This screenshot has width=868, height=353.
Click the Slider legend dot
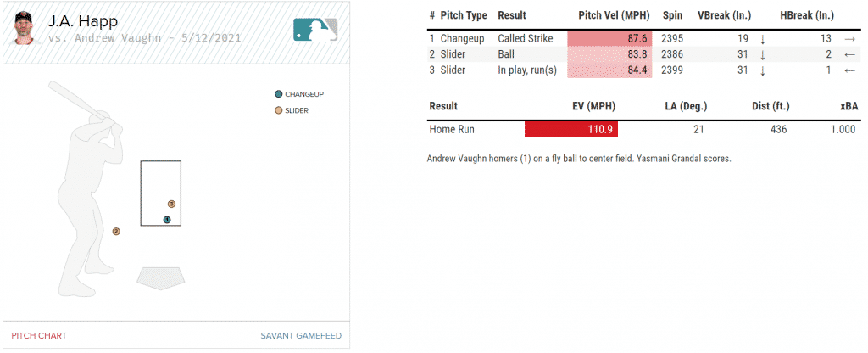[x=279, y=111]
